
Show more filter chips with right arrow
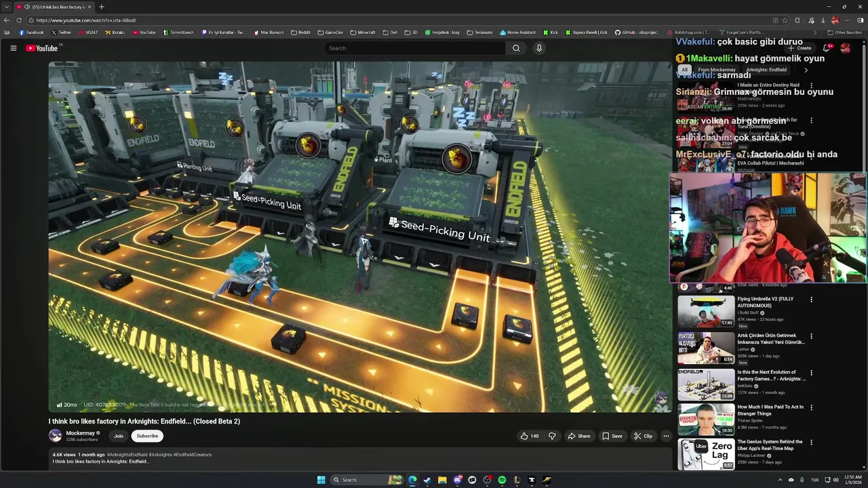click(x=806, y=70)
